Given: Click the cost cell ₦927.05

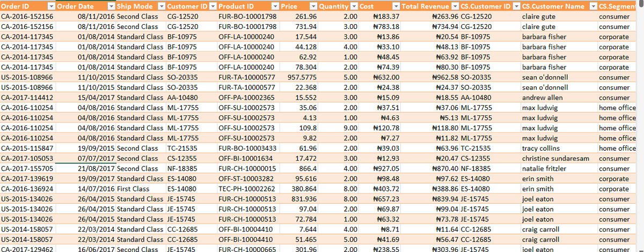Looking at the screenshot, I should click(x=380, y=168).
